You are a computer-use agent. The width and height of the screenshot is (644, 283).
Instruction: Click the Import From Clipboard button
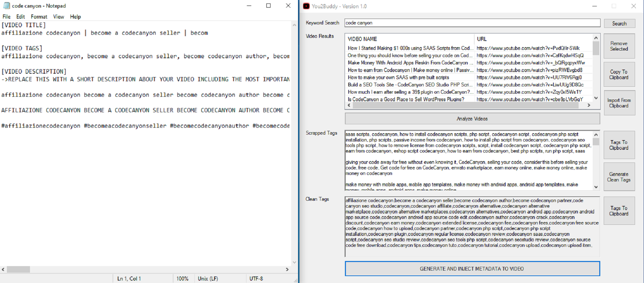(619, 103)
